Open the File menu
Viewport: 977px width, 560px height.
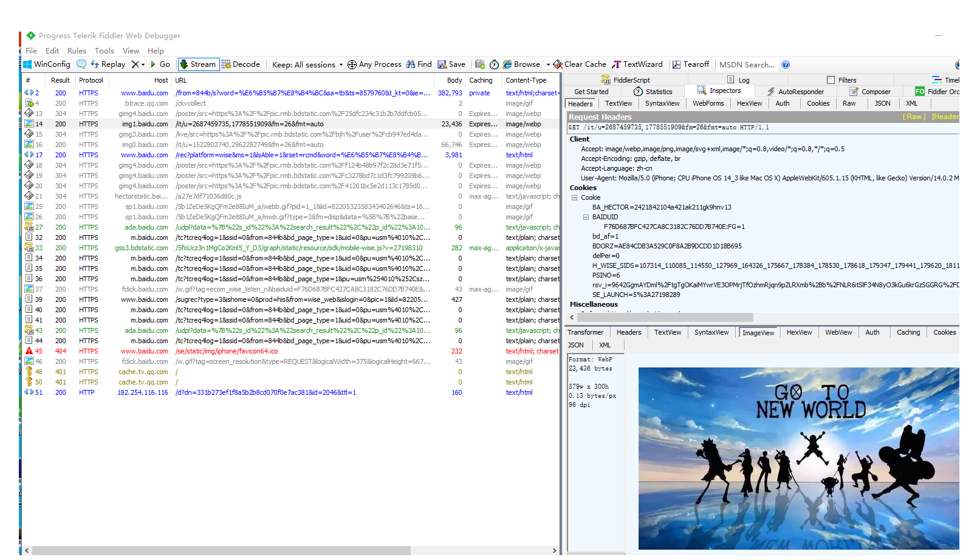pyautogui.click(x=31, y=51)
